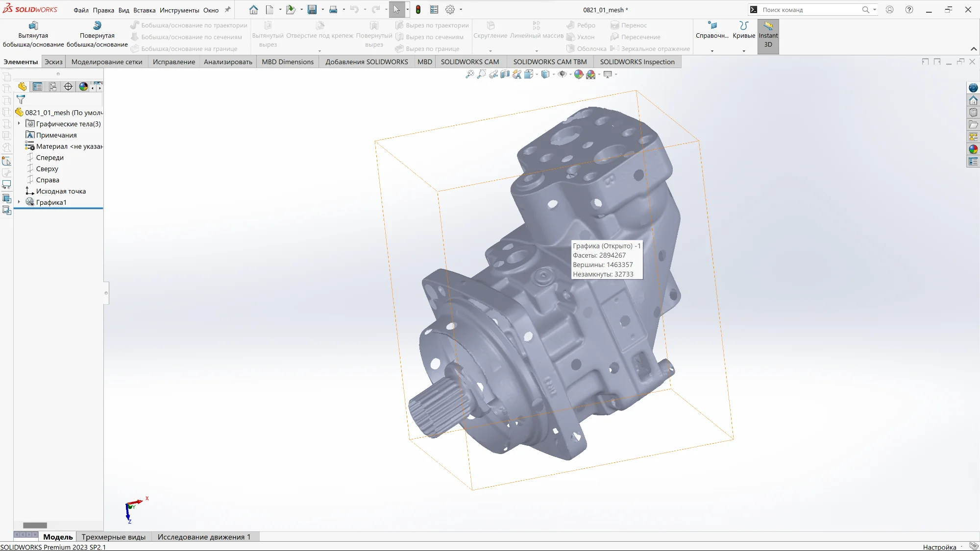Toggle the pin for the menu bar
Viewport: 980px width, 551px height.
pyautogui.click(x=227, y=10)
